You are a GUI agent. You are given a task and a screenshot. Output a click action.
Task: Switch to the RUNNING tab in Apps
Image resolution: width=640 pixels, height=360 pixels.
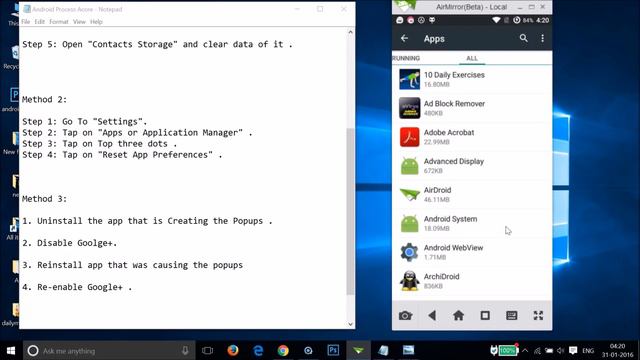[406, 58]
